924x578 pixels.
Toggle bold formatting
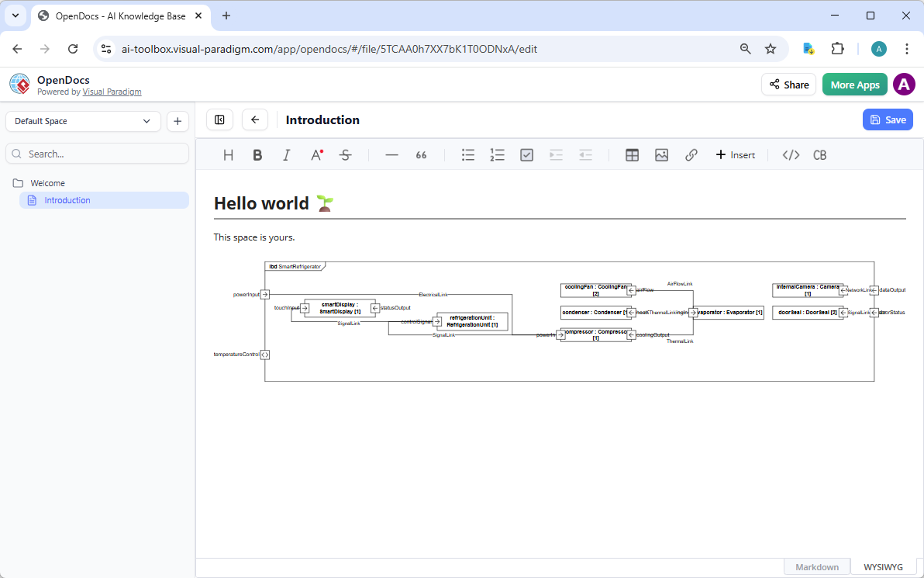click(257, 154)
